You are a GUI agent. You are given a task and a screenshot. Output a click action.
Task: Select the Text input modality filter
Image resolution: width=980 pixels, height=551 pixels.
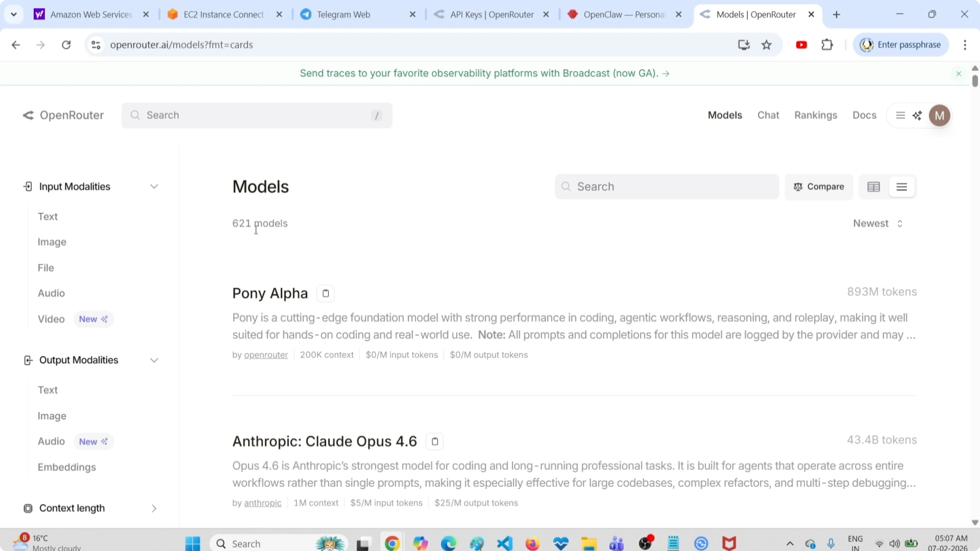pos(48,216)
